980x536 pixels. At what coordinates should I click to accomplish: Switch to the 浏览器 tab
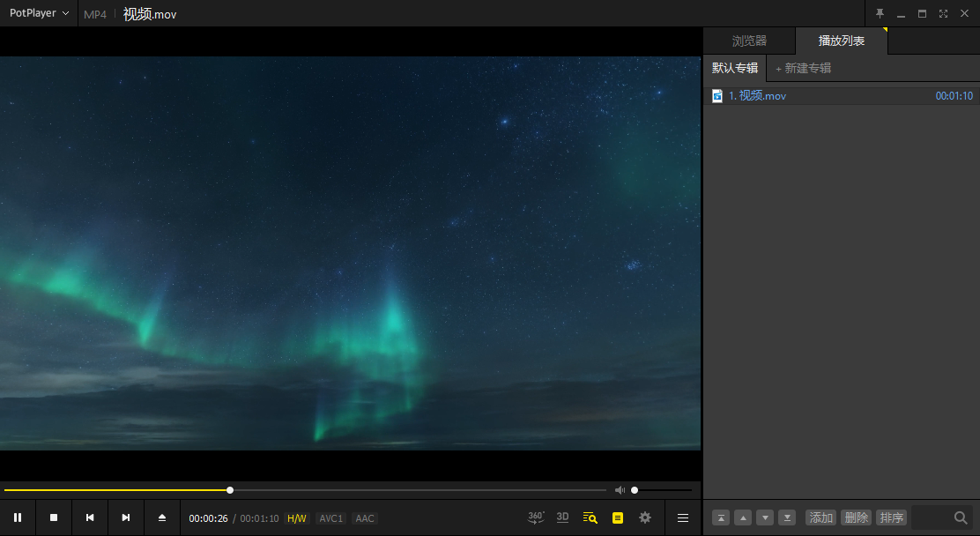click(x=749, y=41)
